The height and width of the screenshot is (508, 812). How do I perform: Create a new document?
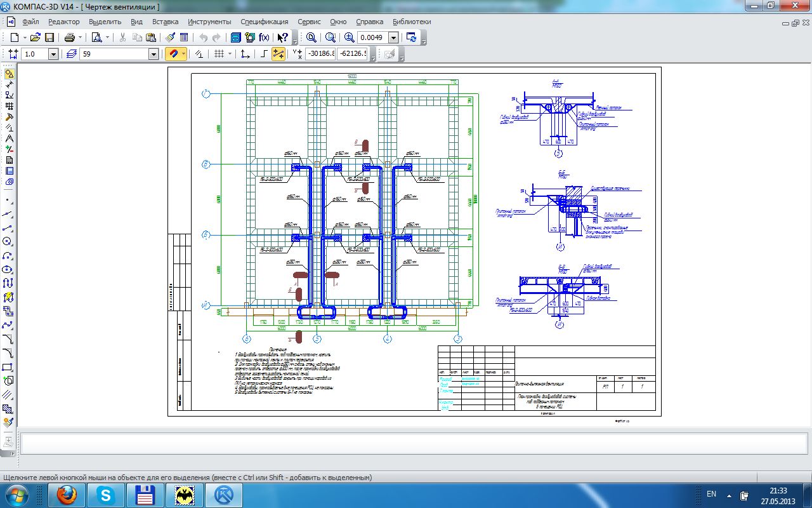click(14, 37)
